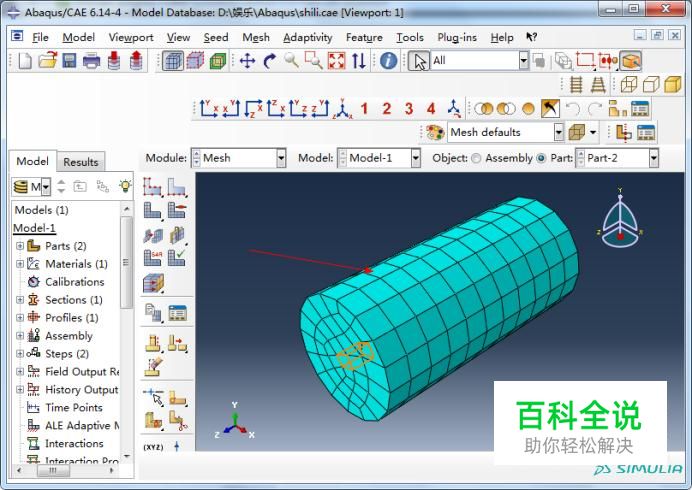
Task: Save model database with floppy icon
Action: coord(69,60)
